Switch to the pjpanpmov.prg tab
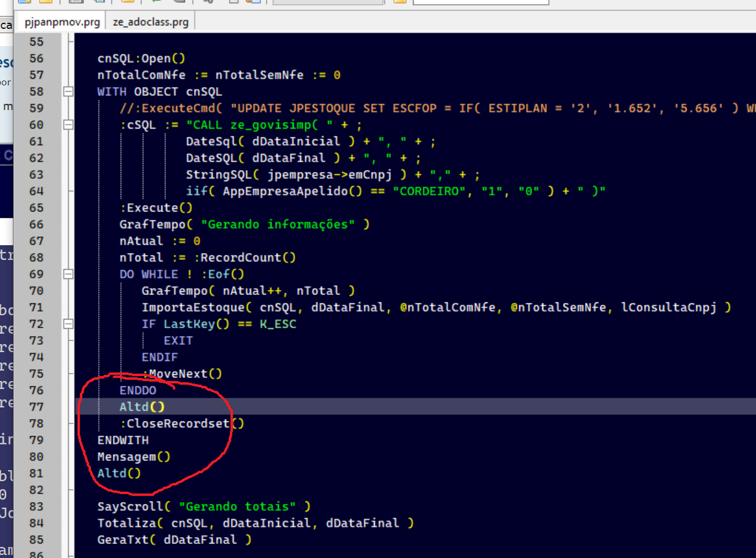The width and height of the screenshot is (756, 558). (61, 22)
